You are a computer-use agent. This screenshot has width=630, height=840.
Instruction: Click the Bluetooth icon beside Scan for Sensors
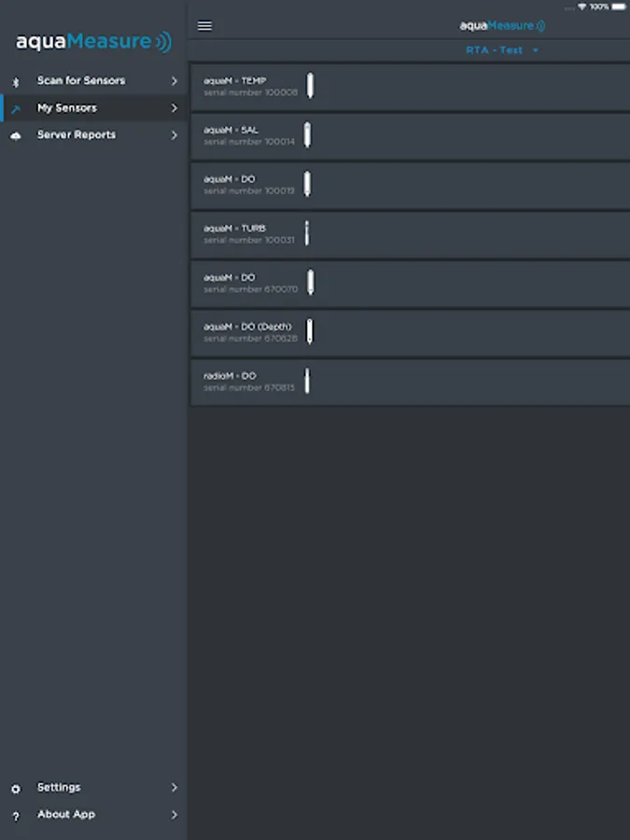point(16,82)
